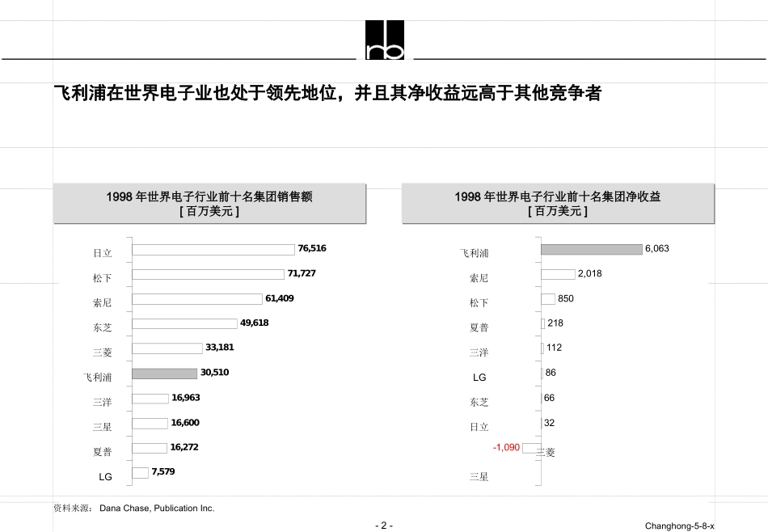Click the page number - 2 -

[384, 526]
